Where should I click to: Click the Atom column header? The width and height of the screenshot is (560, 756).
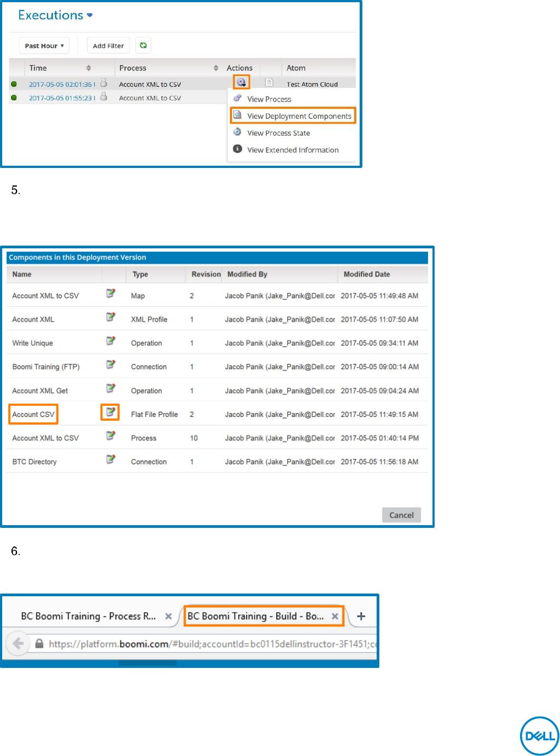click(x=296, y=68)
